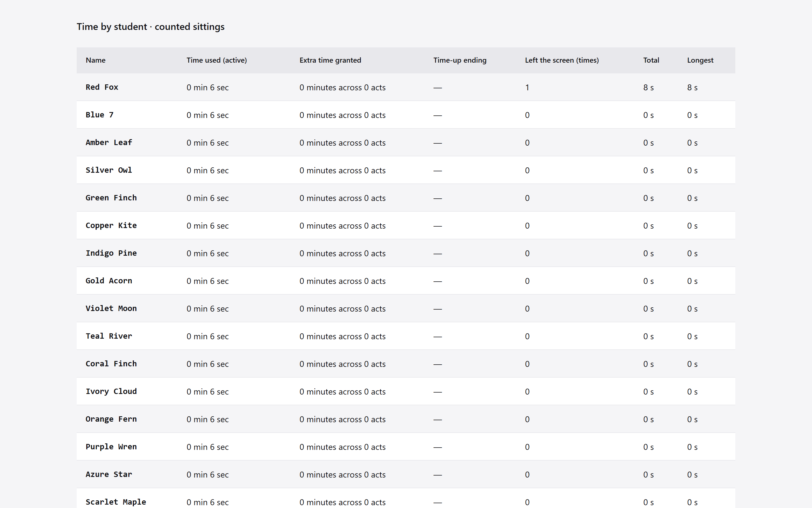Screen dimensions: 812x508
Task: Click Amber Leaf's '0 minutes across 0 acts'
Action: pyautogui.click(x=343, y=143)
